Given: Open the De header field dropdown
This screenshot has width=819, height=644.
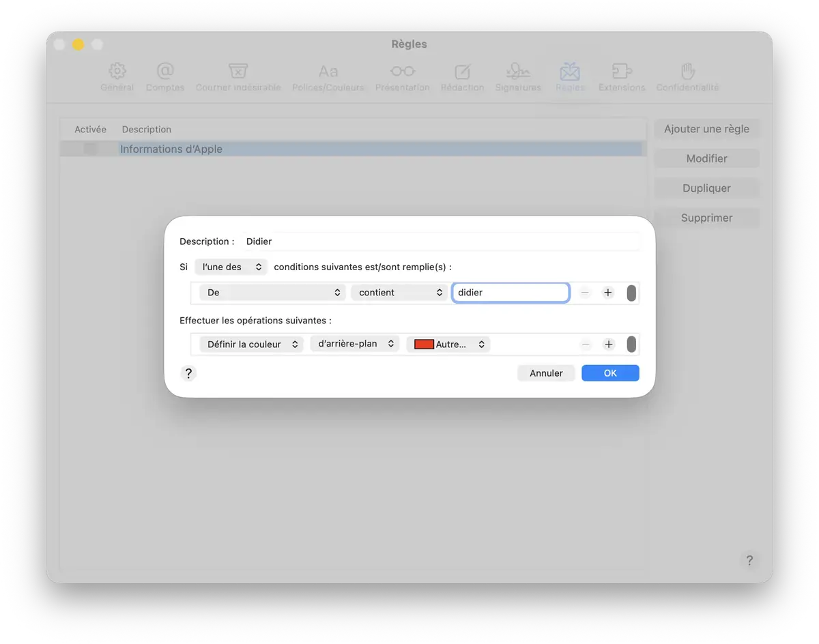Looking at the screenshot, I should (271, 292).
